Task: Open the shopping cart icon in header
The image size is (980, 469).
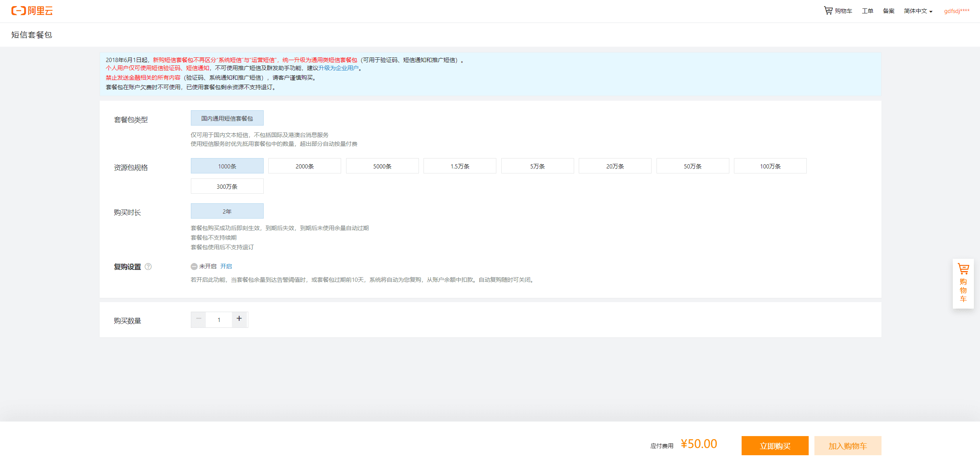Action: [x=828, y=10]
